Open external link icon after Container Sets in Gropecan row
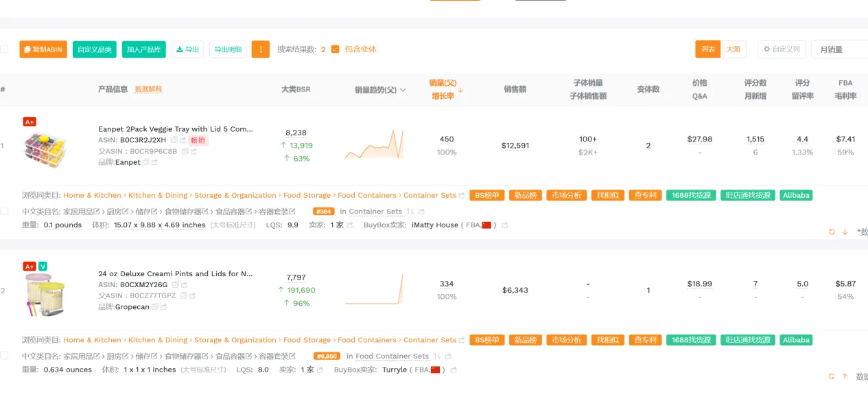Screen dimensions: 868x395 pyautogui.click(x=462, y=340)
